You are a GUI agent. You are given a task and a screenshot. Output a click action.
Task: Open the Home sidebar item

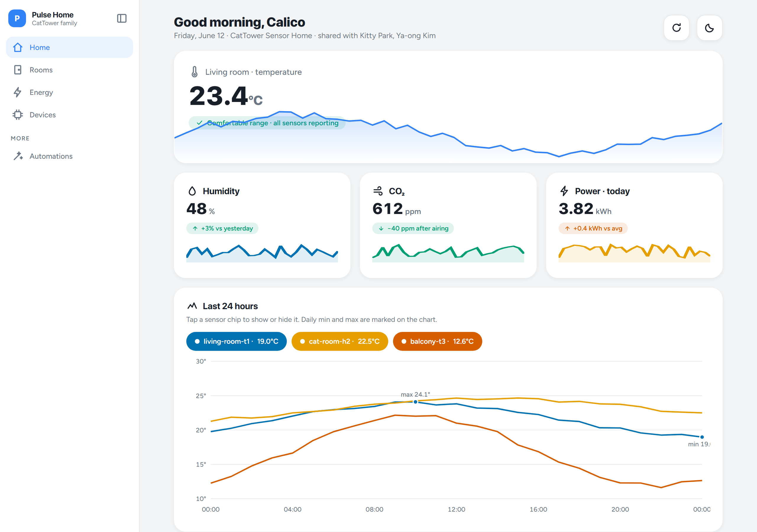69,48
